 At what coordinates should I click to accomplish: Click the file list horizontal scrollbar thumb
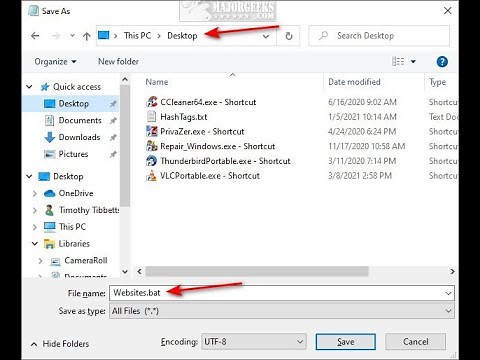click(257, 271)
